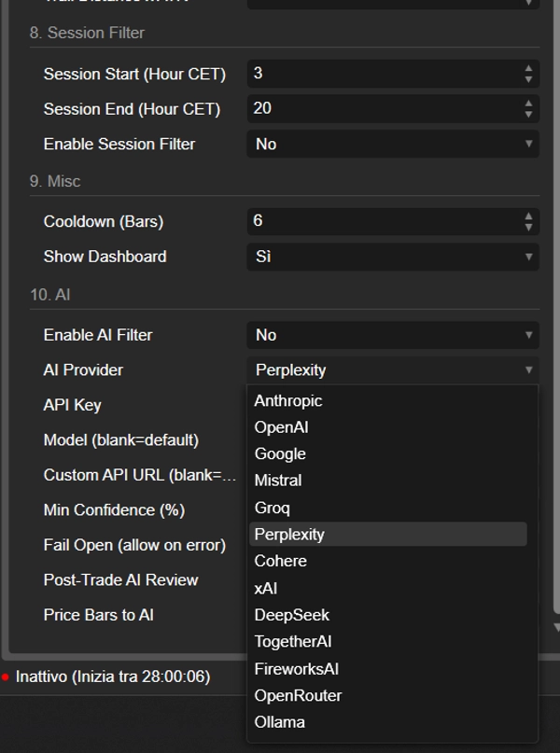Click the red inactive status dot

coord(6,677)
